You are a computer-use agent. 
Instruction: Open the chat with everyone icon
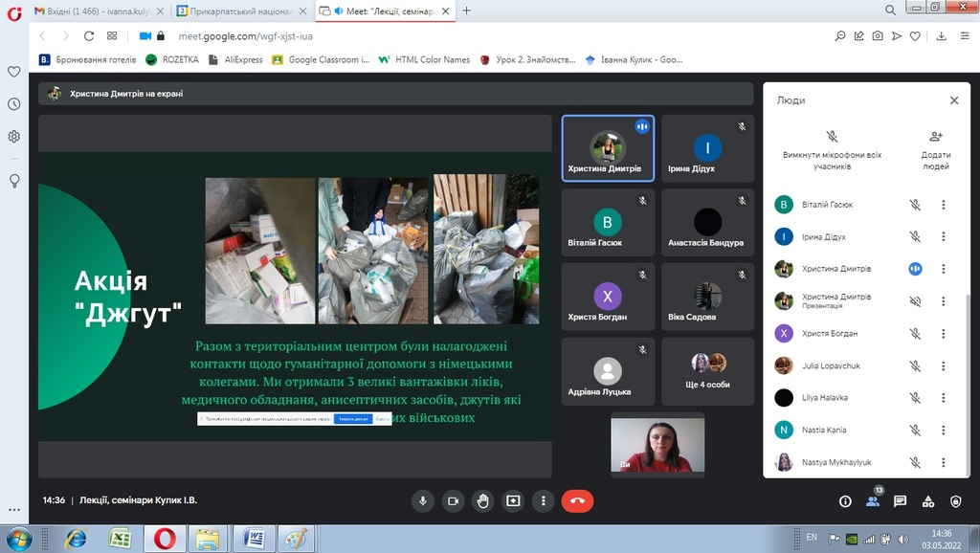point(900,500)
